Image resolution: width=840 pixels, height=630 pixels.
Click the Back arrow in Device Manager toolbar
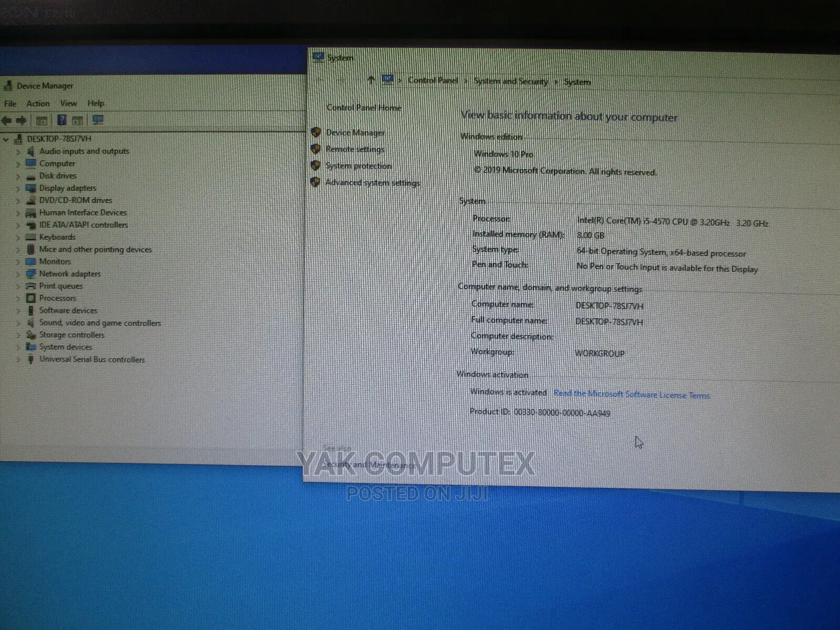pos(7,121)
